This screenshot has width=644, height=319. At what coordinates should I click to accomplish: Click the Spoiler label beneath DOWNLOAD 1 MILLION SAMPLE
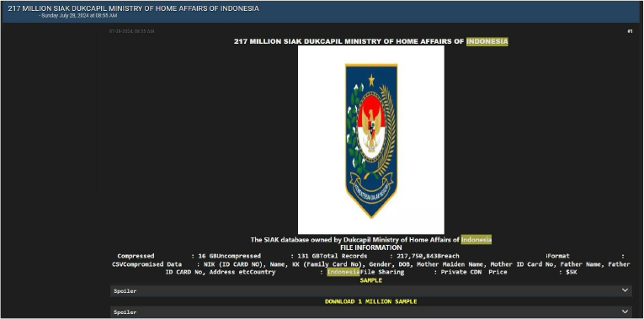125,312
